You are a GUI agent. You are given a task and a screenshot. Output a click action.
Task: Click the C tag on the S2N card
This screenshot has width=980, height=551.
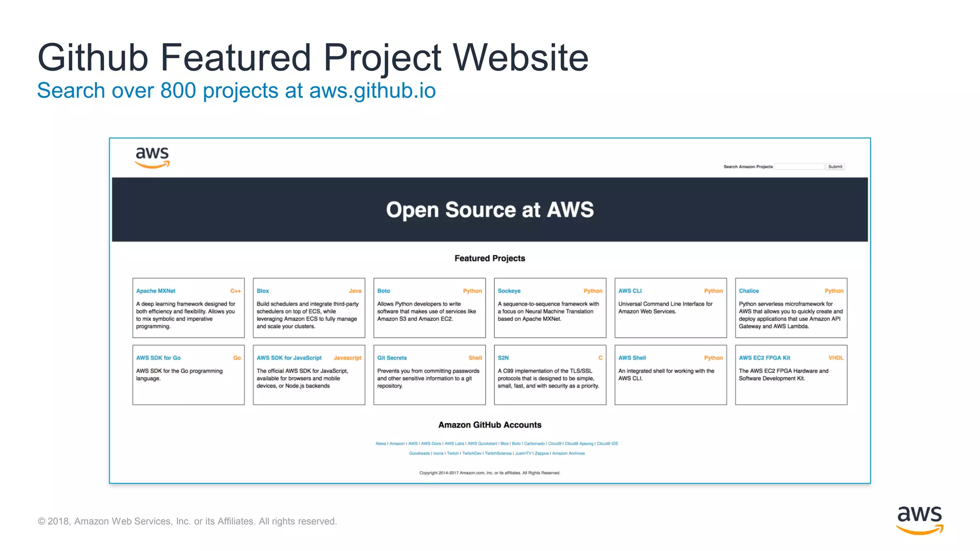click(x=601, y=358)
